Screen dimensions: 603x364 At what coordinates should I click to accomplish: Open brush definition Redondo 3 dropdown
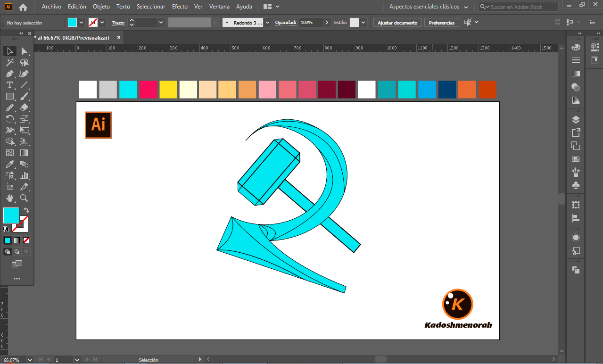click(268, 23)
